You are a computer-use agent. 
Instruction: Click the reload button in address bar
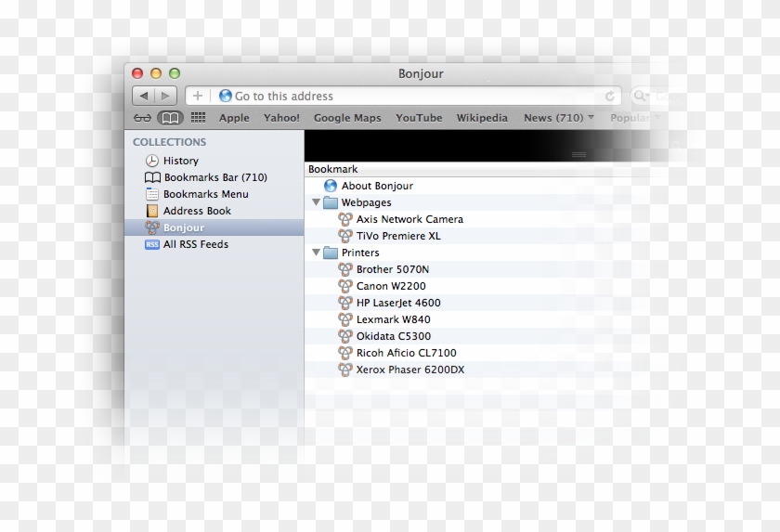tap(610, 96)
